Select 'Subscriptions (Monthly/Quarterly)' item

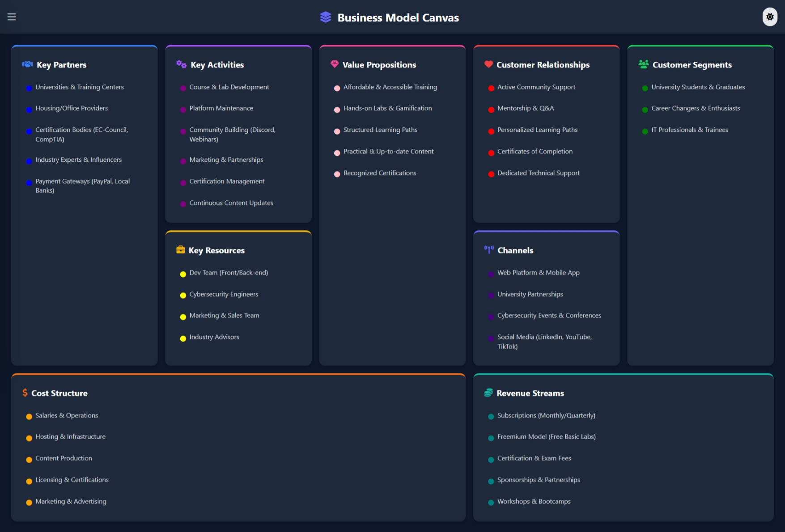(x=546, y=415)
